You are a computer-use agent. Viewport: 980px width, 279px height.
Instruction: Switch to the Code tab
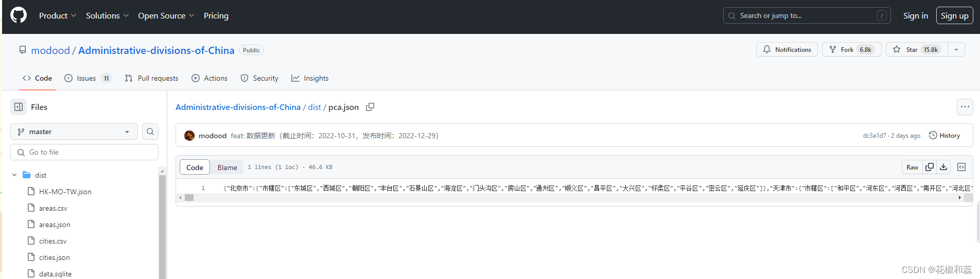pos(37,78)
